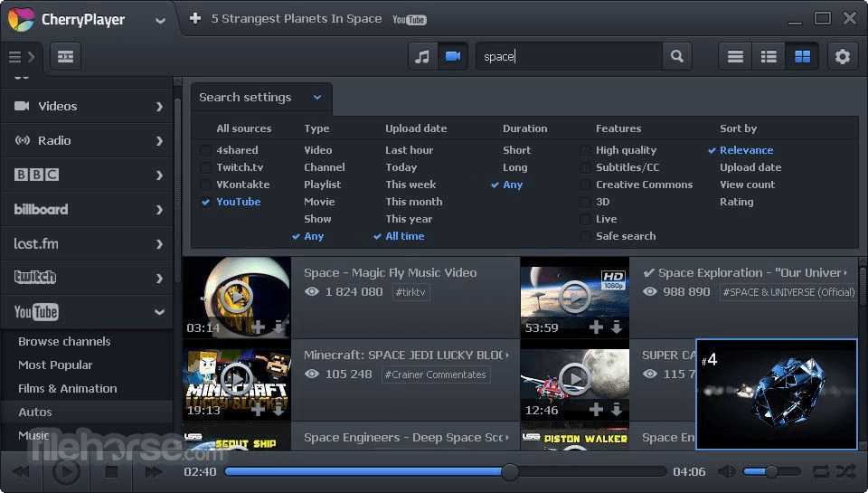Mute audio with speaker icon
Image resolution: width=868 pixels, height=493 pixels.
coord(726,472)
